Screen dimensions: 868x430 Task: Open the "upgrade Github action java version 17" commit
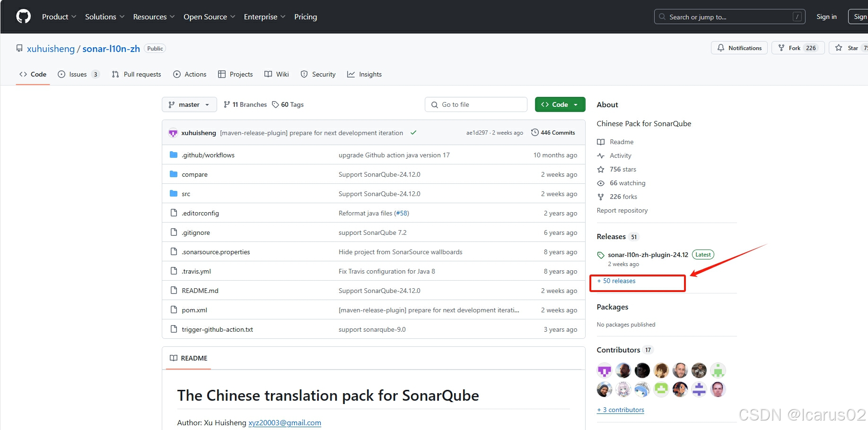394,155
